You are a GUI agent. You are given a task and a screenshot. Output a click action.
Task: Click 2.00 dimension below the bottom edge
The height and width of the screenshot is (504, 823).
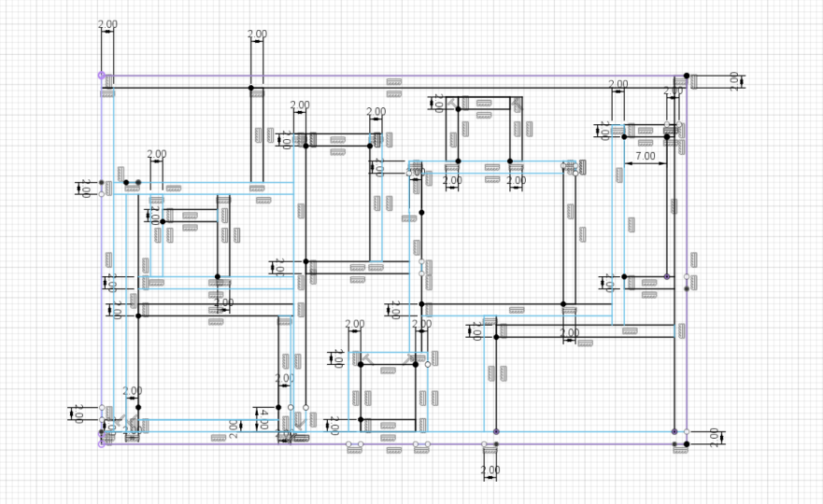tap(490, 469)
